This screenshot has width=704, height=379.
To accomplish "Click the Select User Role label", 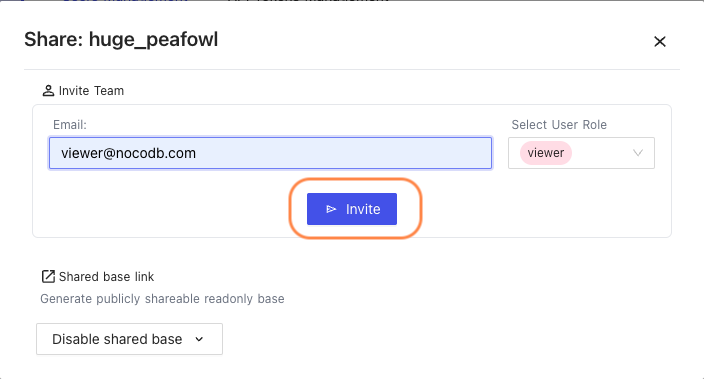I will click(x=559, y=124).
